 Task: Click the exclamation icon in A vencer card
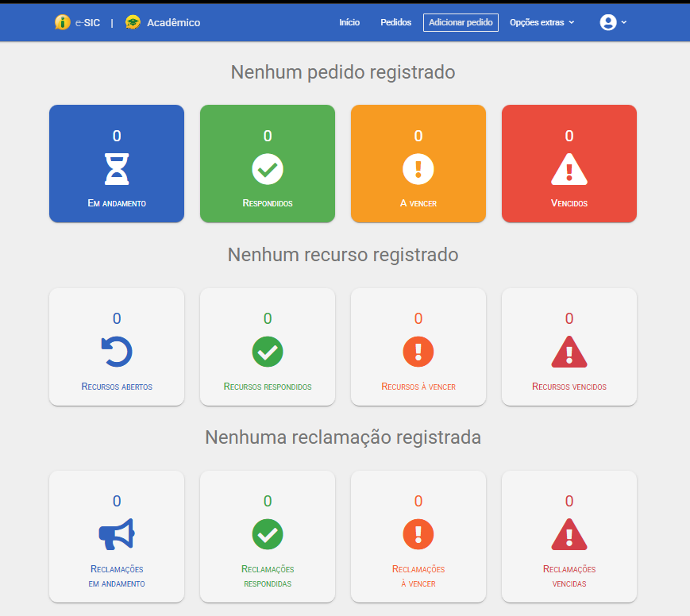point(418,168)
